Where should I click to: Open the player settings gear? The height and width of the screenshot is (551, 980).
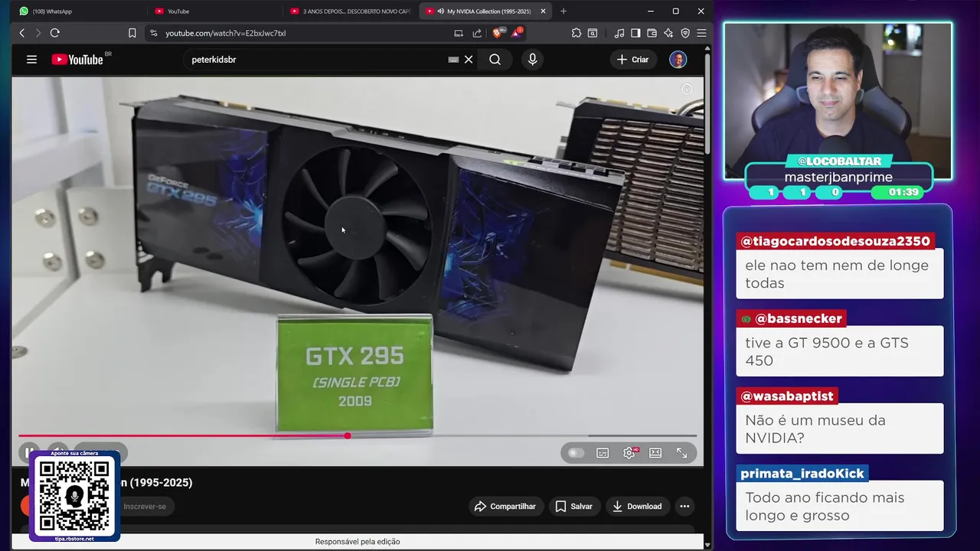629,452
